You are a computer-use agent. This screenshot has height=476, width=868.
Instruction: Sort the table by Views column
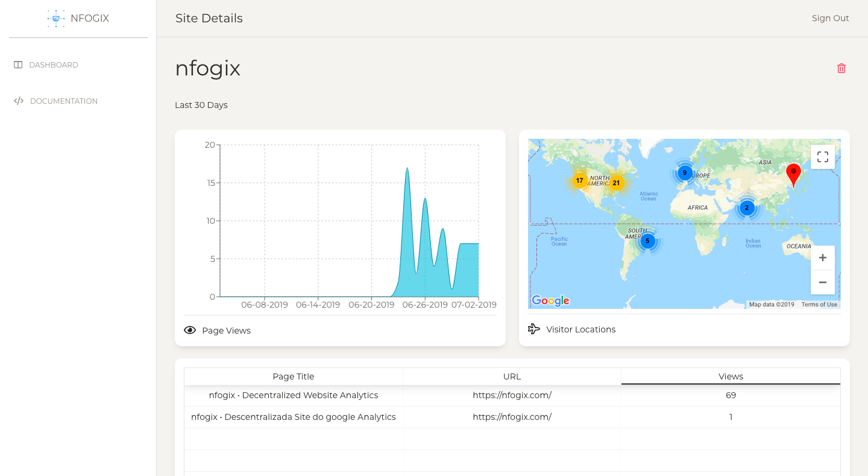coord(731,376)
